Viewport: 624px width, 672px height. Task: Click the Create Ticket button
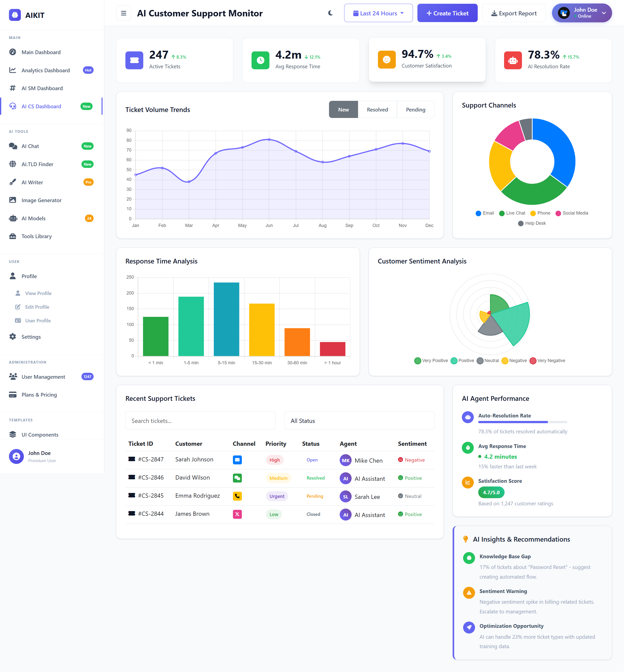tap(447, 13)
